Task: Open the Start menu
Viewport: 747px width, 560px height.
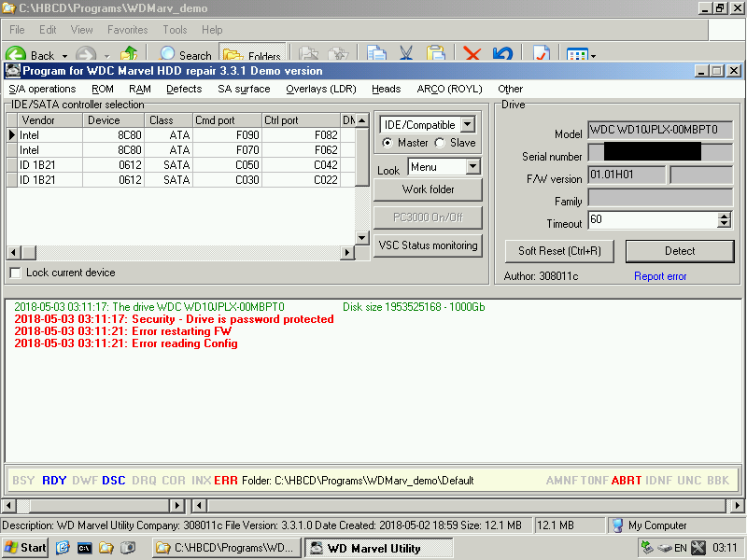Action: pyautogui.click(x=25, y=548)
